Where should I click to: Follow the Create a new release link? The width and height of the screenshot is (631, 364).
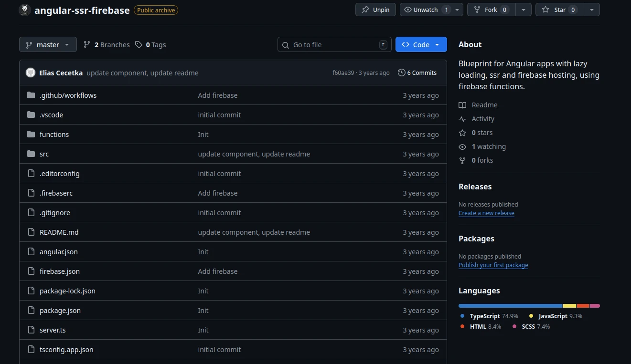(486, 213)
